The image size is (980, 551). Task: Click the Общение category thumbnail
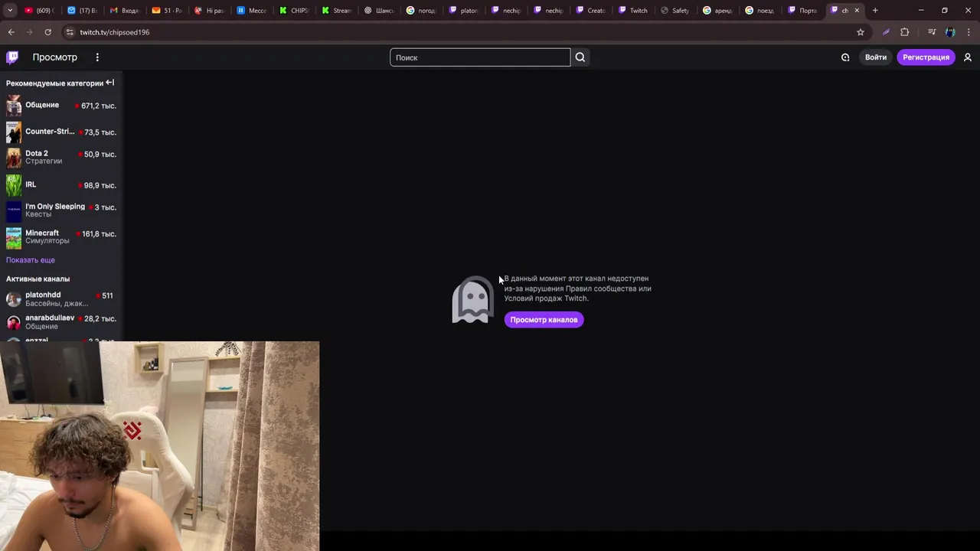pyautogui.click(x=14, y=106)
